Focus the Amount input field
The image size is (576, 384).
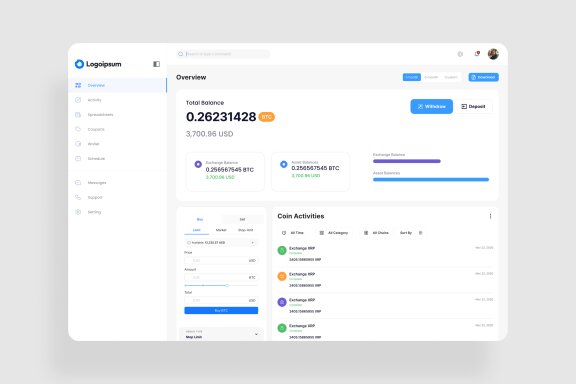point(221,277)
